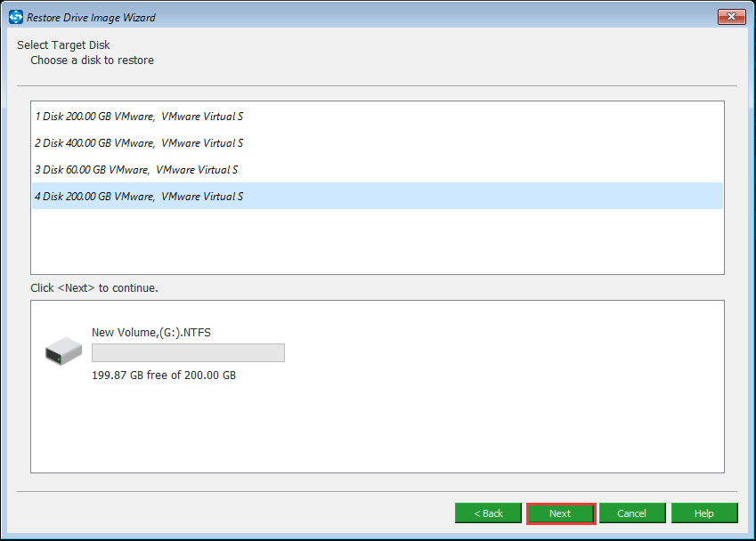Click the hard drive icon for G:
756x541 pixels.
click(x=63, y=351)
